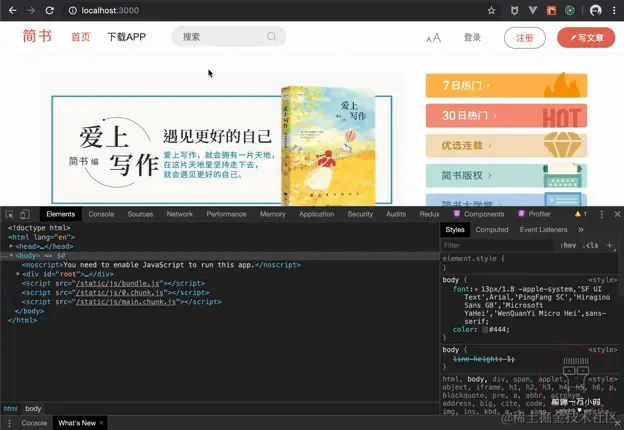This screenshot has width=624, height=430.
Task: Add new style rule with plus icon
Action: pos(610,245)
